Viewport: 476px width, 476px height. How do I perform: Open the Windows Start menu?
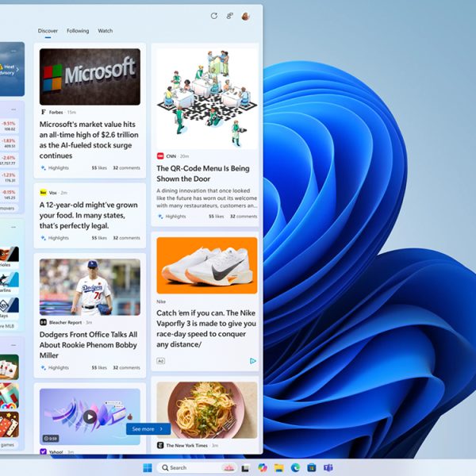[148, 467]
